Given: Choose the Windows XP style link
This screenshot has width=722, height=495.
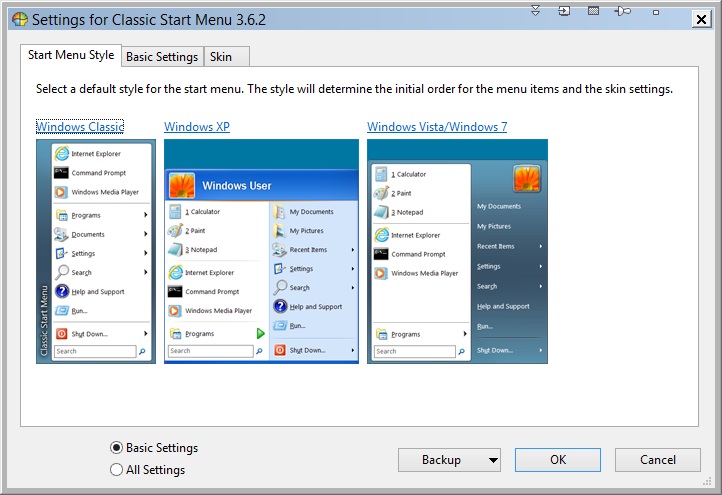Looking at the screenshot, I should [197, 127].
